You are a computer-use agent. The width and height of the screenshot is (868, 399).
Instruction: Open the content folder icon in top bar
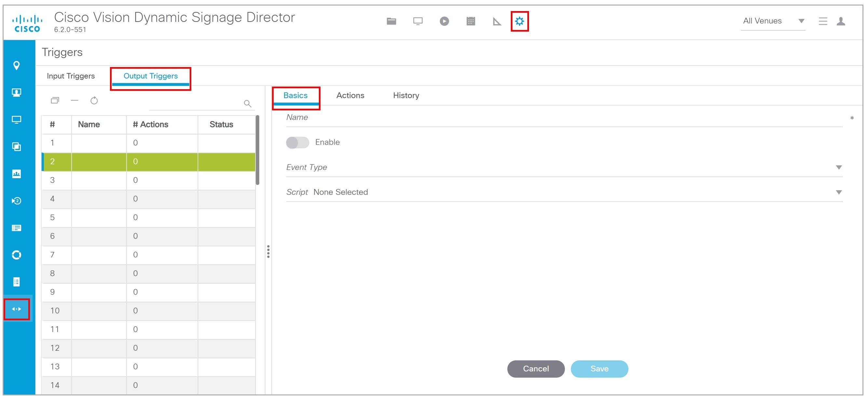point(391,21)
